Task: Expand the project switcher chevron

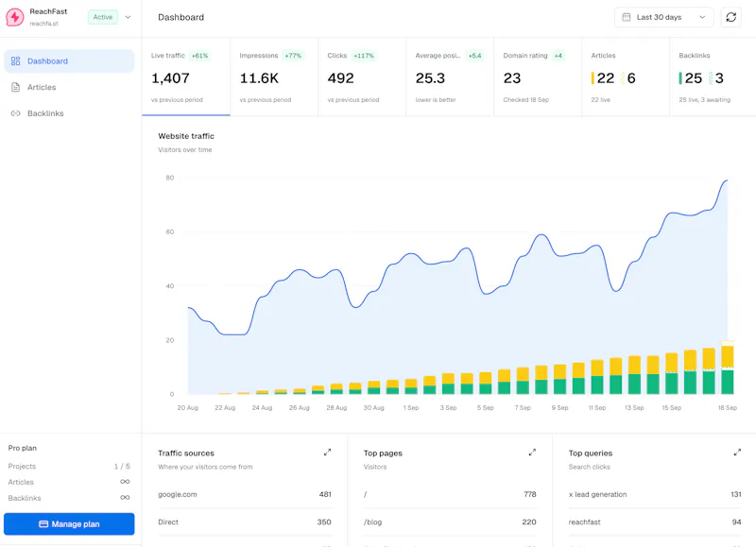Action: point(128,17)
